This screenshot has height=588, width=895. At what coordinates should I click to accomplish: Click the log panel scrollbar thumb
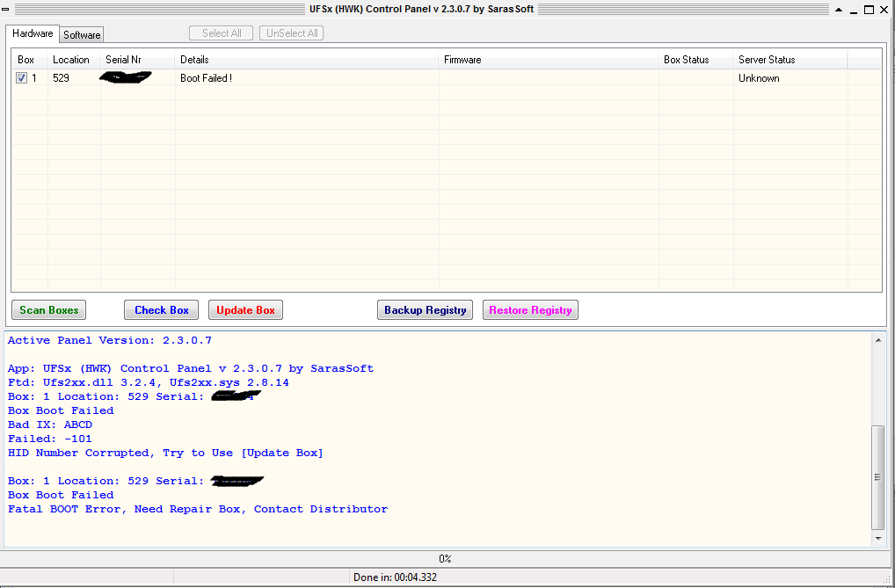tap(878, 477)
